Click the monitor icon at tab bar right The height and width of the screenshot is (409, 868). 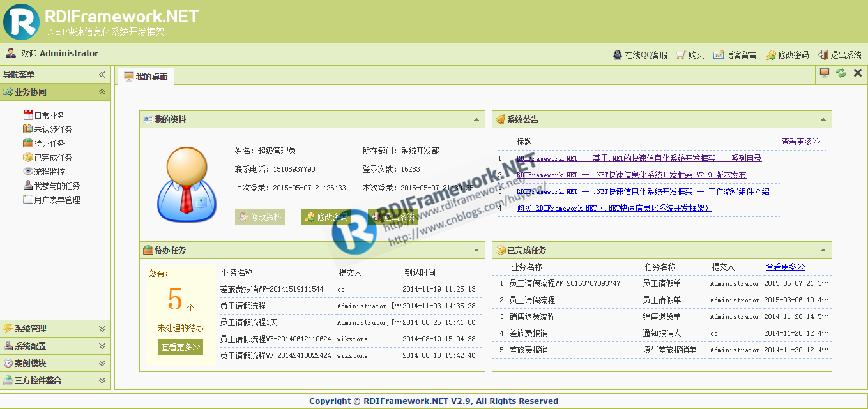point(825,73)
